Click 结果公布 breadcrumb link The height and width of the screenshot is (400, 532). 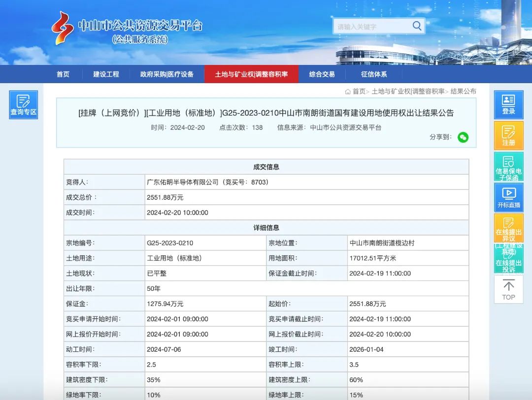pos(463,92)
